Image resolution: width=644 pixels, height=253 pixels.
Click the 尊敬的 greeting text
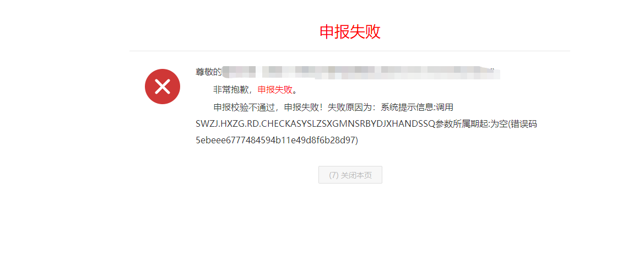click(209, 72)
